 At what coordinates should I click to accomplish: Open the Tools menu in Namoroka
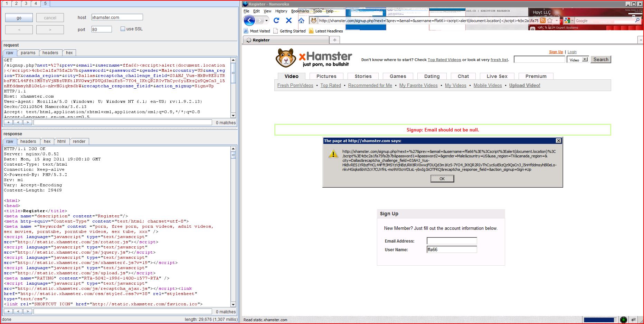[317, 11]
